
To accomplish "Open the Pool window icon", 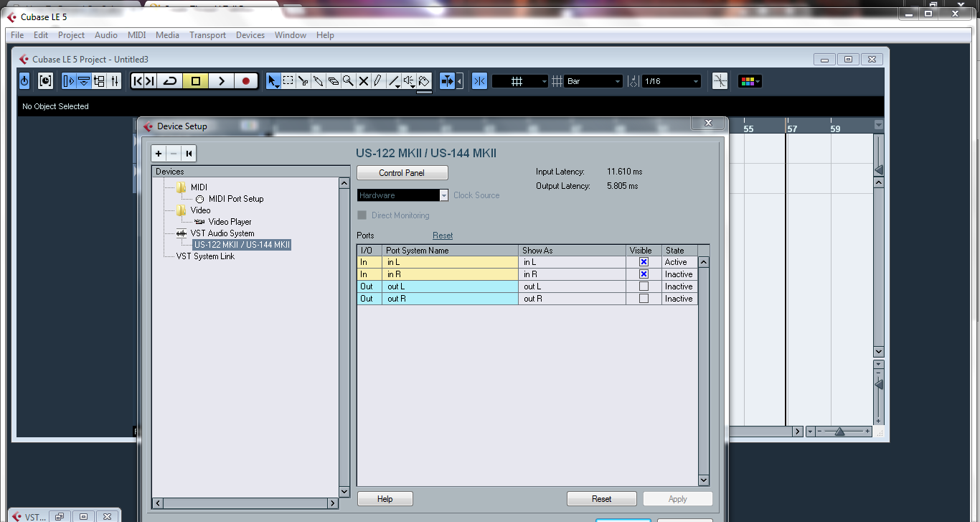I will pyautogui.click(x=99, y=81).
